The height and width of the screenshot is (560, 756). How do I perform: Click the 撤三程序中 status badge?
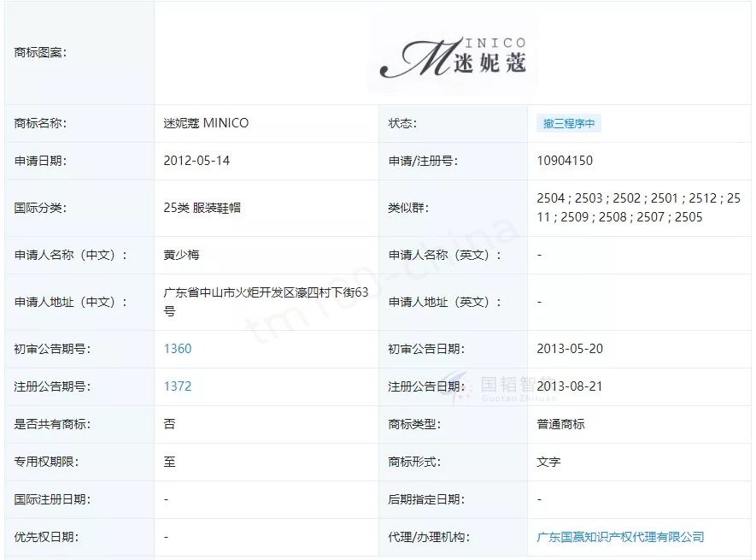569,124
